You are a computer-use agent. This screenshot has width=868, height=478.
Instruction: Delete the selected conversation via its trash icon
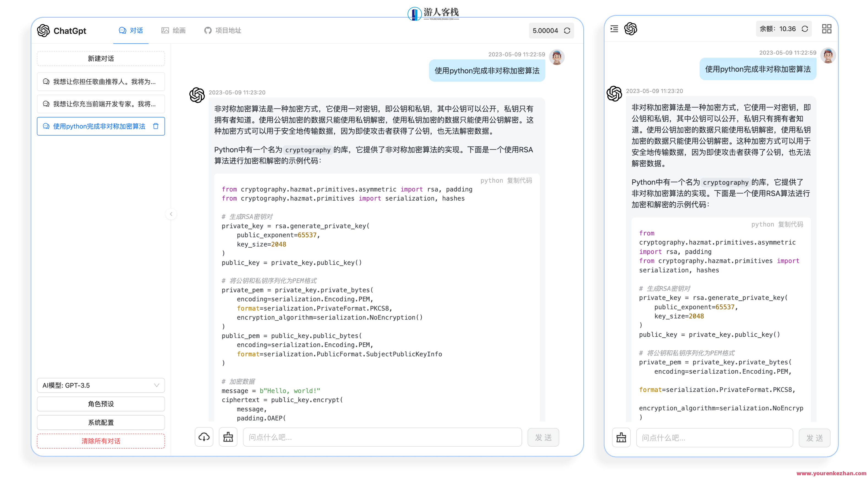pos(156,126)
